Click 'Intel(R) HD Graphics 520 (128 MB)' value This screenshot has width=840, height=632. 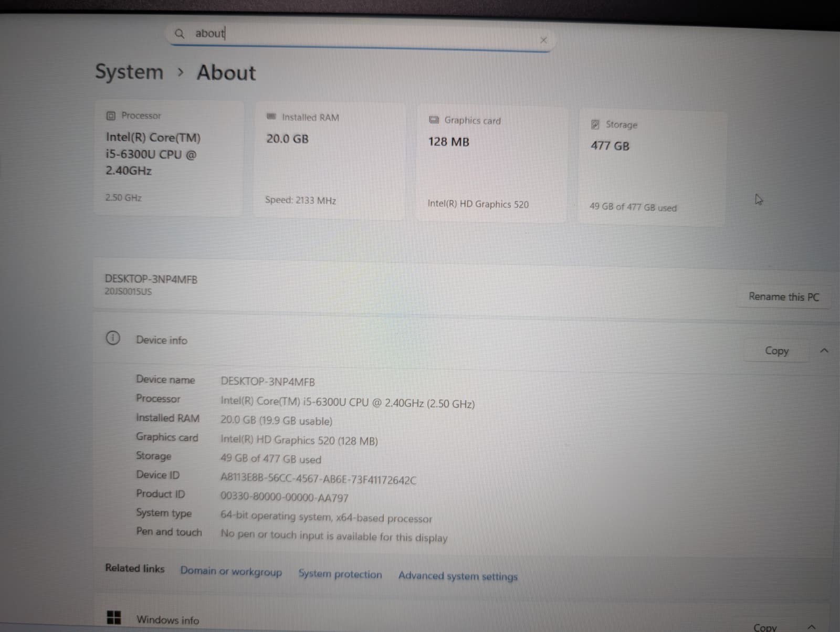(x=299, y=440)
